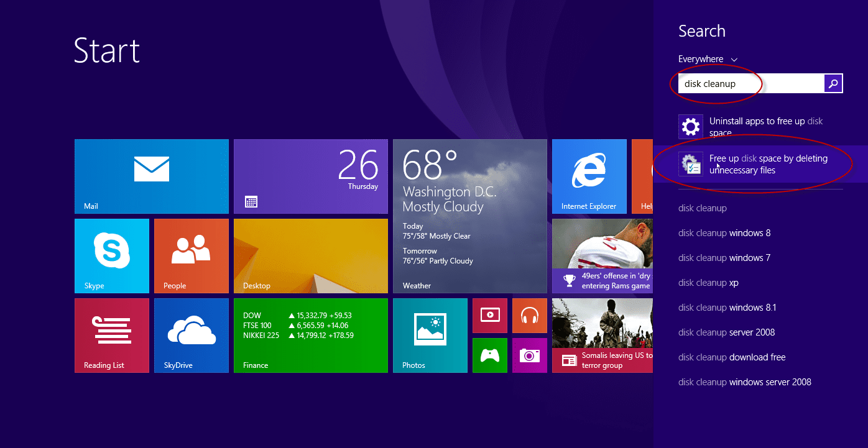Open Free up disk space by deleting unnecessary files
Viewport: 868px width, 448px height.
coord(760,164)
